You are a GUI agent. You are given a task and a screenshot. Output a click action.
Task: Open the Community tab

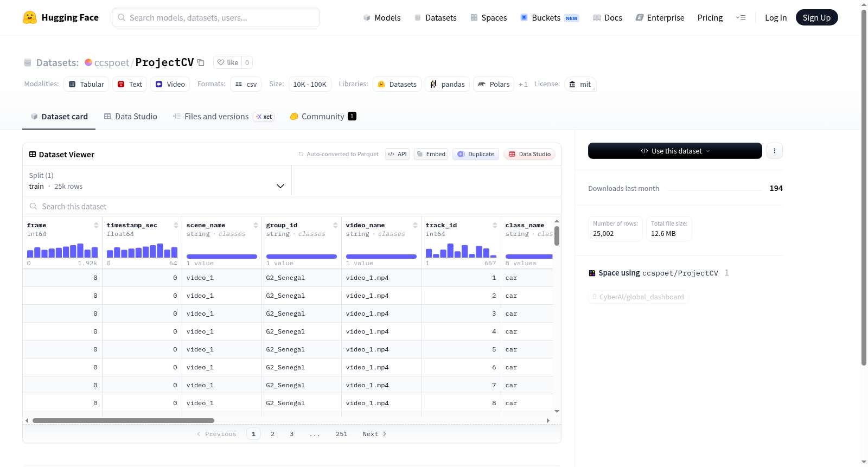(x=323, y=117)
